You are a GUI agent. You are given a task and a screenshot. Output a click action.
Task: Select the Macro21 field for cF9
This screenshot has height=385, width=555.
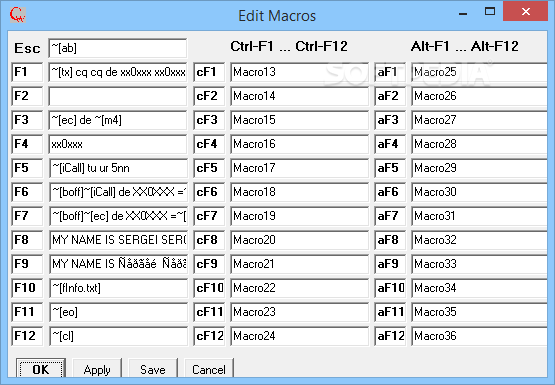click(299, 264)
